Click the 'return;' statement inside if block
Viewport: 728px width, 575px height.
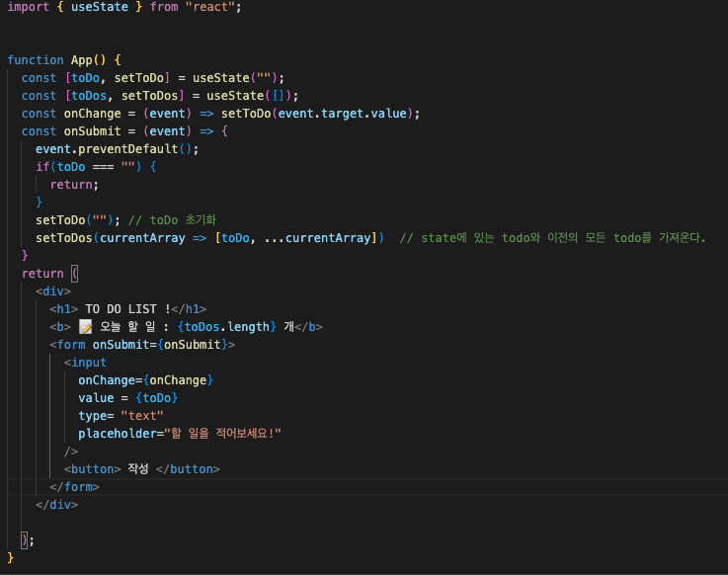pyautogui.click(x=74, y=185)
